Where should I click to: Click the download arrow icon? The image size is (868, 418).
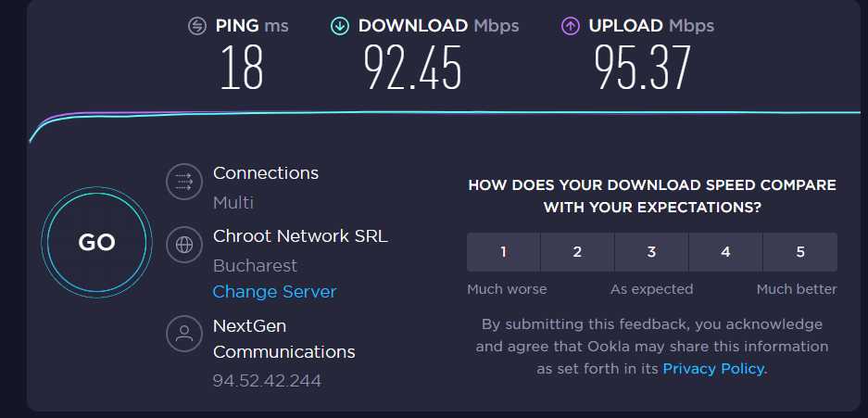(x=340, y=26)
